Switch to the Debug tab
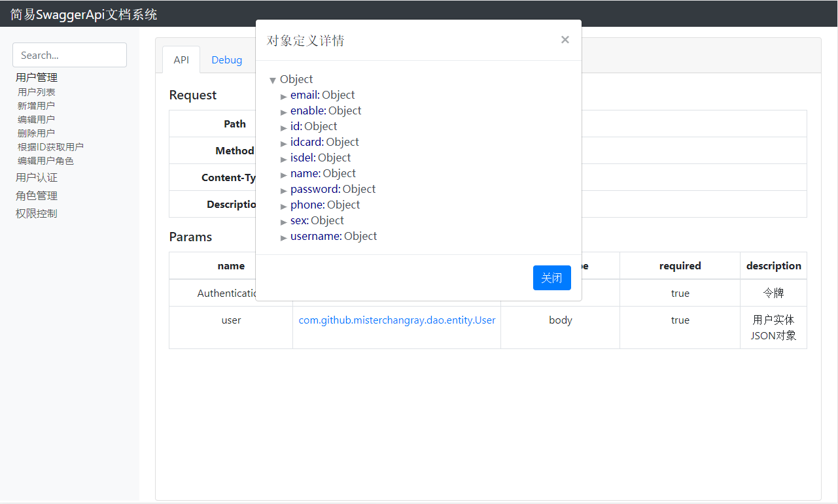This screenshot has width=838, height=504. click(x=227, y=59)
